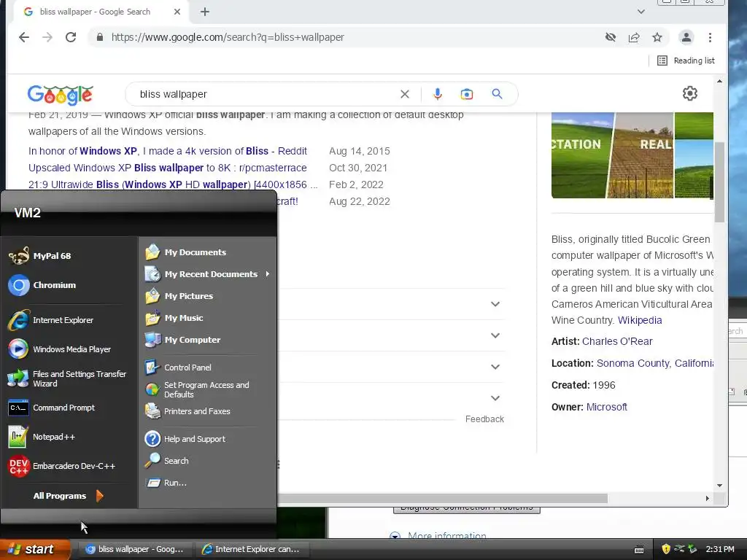Open 21:9 Ultrawide Bliss link
This screenshot has width=747, height=560.
172,184
